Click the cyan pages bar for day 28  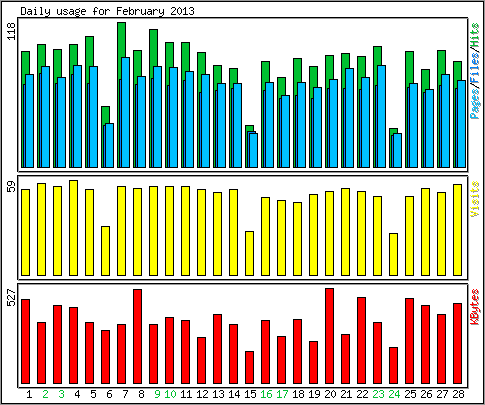[x=462, y=124]
